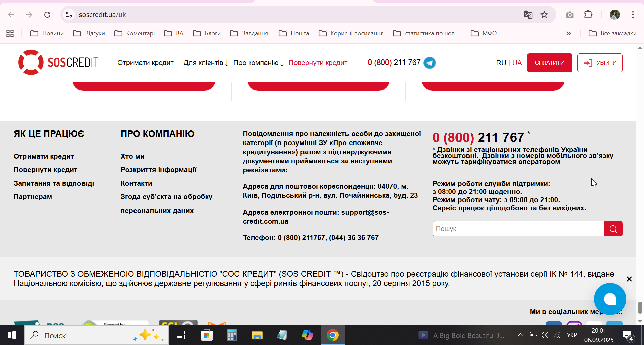Open the notification center icon
Image resolution: width=644 pixels, height=345 pixels.
tap(628, 336)
